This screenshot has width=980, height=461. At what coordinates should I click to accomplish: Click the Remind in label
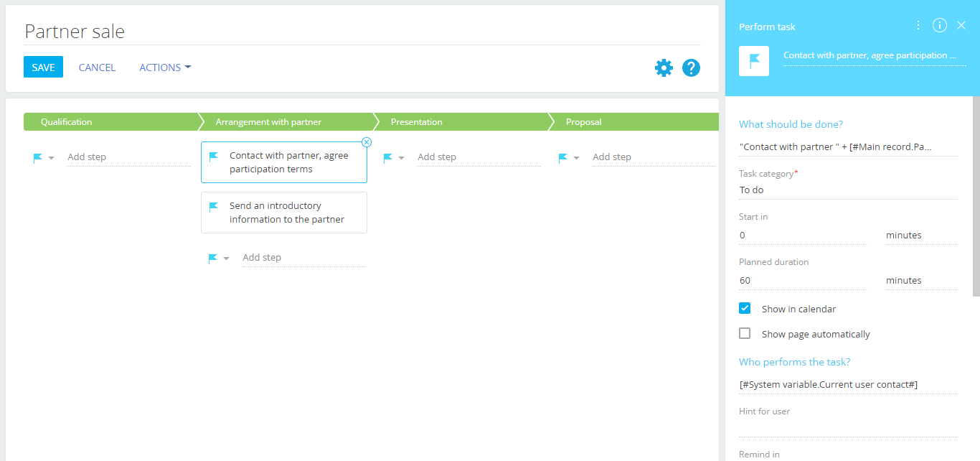[759, 455]
